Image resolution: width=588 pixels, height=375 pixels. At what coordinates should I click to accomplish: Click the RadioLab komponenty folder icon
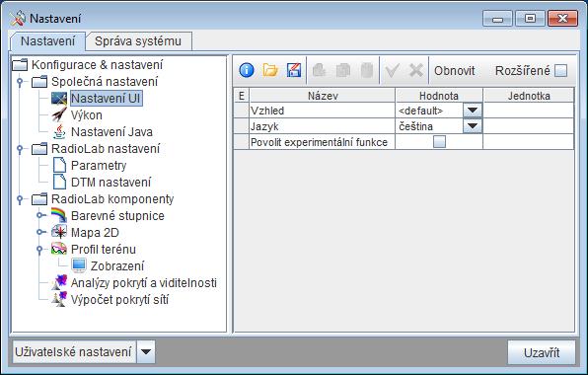39,198
